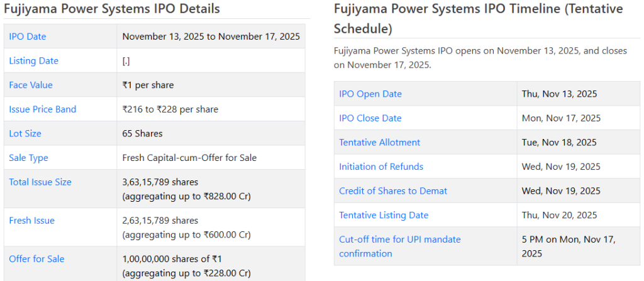
Task: Select the '65 Shares' value
Action: [143, 133]
